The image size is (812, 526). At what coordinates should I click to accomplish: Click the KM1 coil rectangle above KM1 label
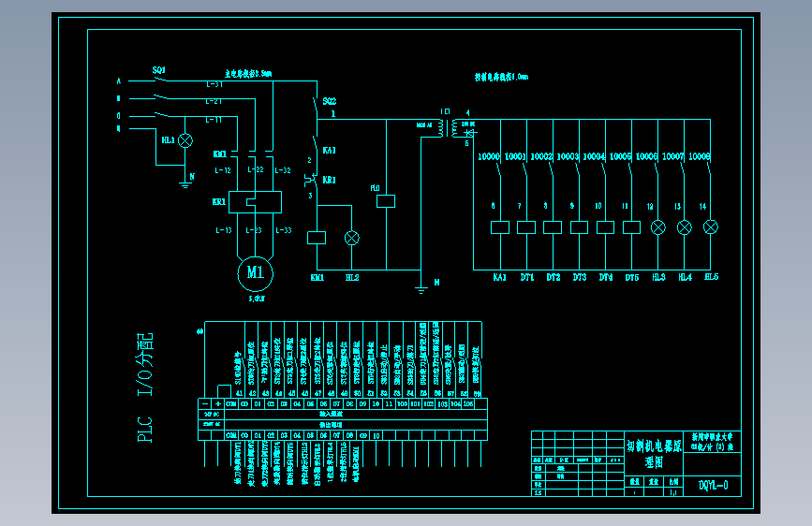pos(317,238)
